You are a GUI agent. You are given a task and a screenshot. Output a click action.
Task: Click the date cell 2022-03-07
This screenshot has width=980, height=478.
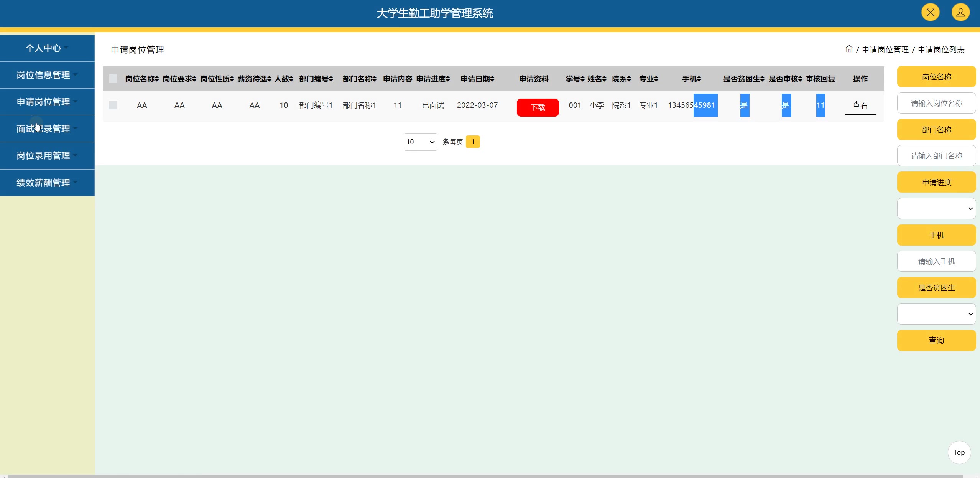point(477,105)
